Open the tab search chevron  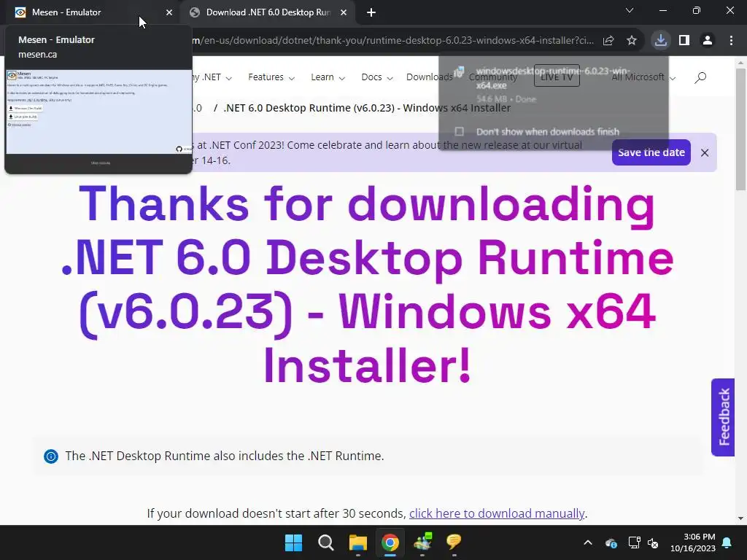pos(630,10)
